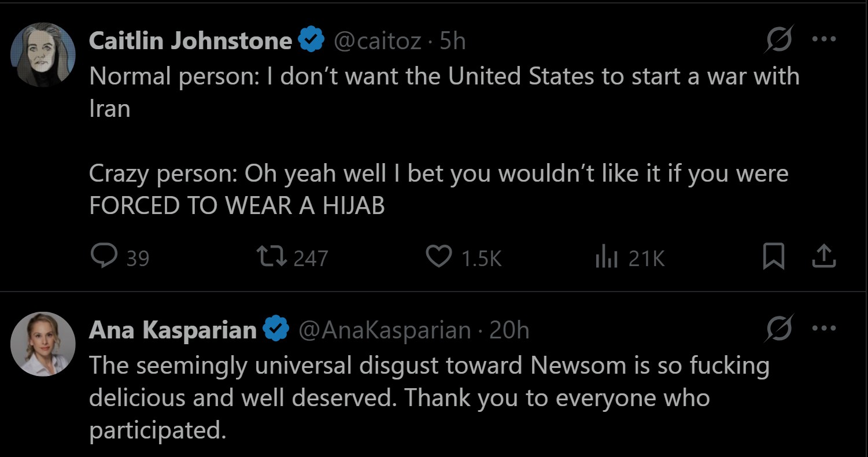This screenshot has width=868, height=457.
Task: Bookmark Caitlin Johnstone's tweet
Action: point(773,257)
